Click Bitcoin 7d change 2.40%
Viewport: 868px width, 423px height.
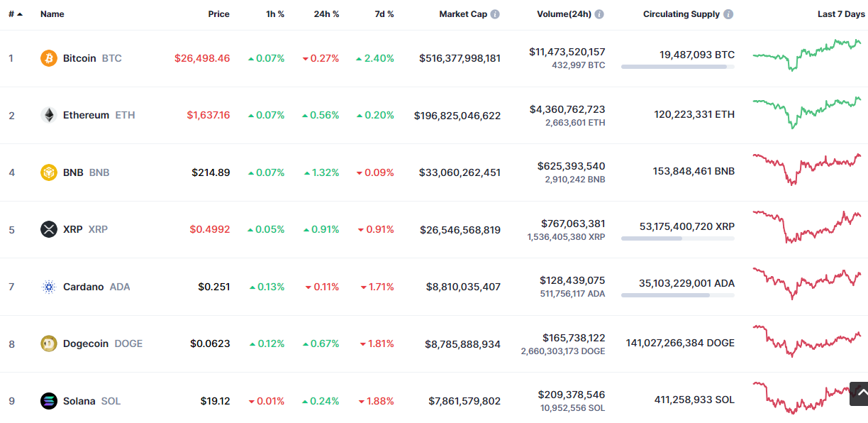click(375, 58)
